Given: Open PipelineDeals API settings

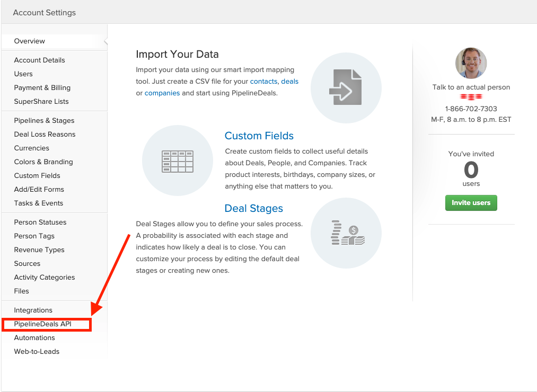Looking at the screenshot, I should tap(43, 324).
